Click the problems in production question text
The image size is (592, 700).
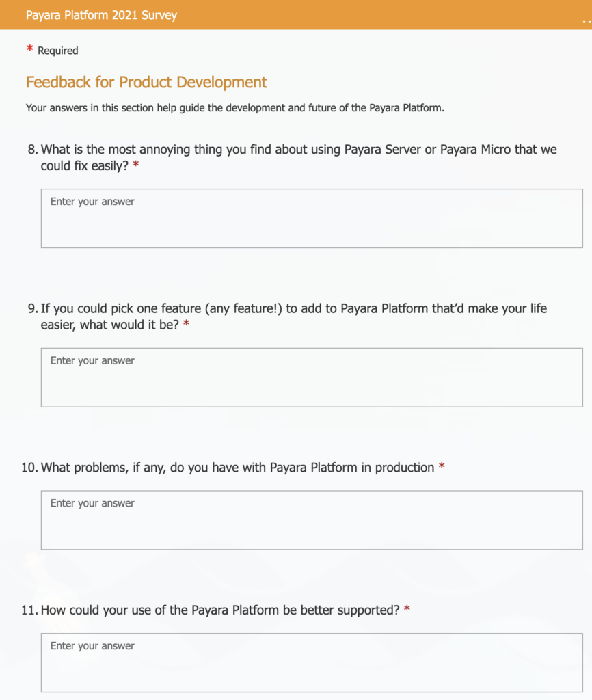(237, 468)
